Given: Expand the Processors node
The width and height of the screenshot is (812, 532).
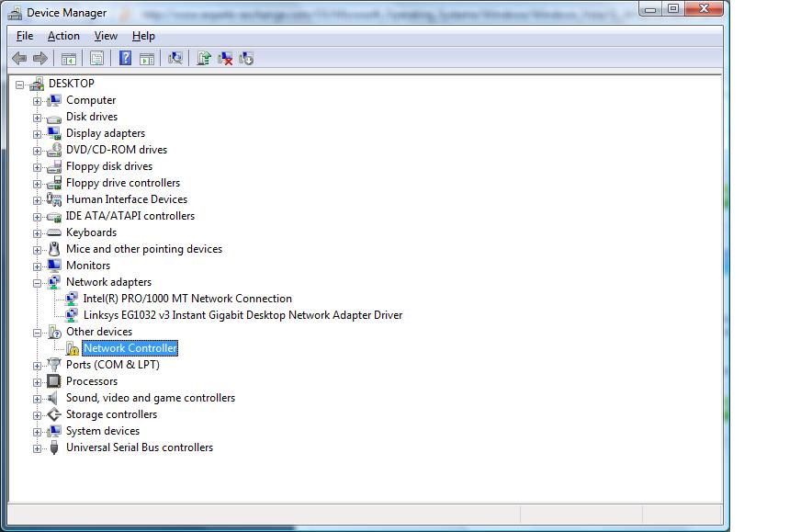Looking at the screenshot, I should pyautogui.click(x=37, y=381).
